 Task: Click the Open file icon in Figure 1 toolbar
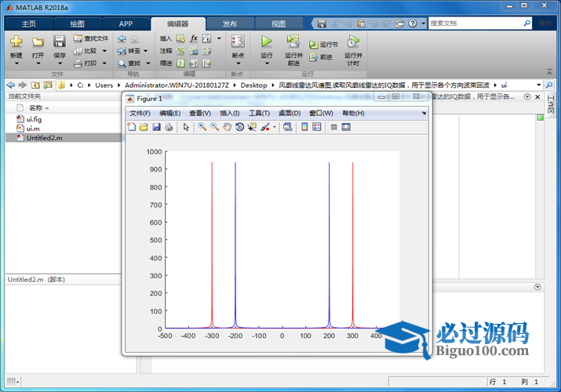[x=144, y=127]
